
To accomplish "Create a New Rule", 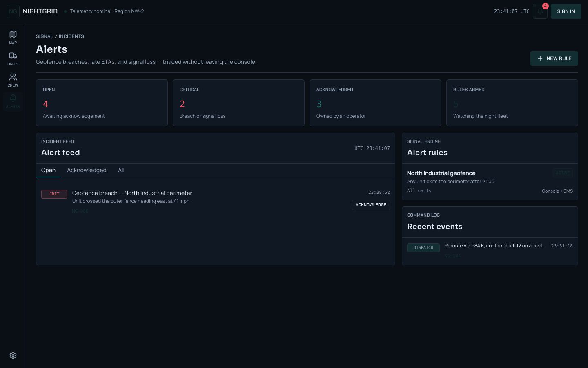I will click(x=554, y=58).
